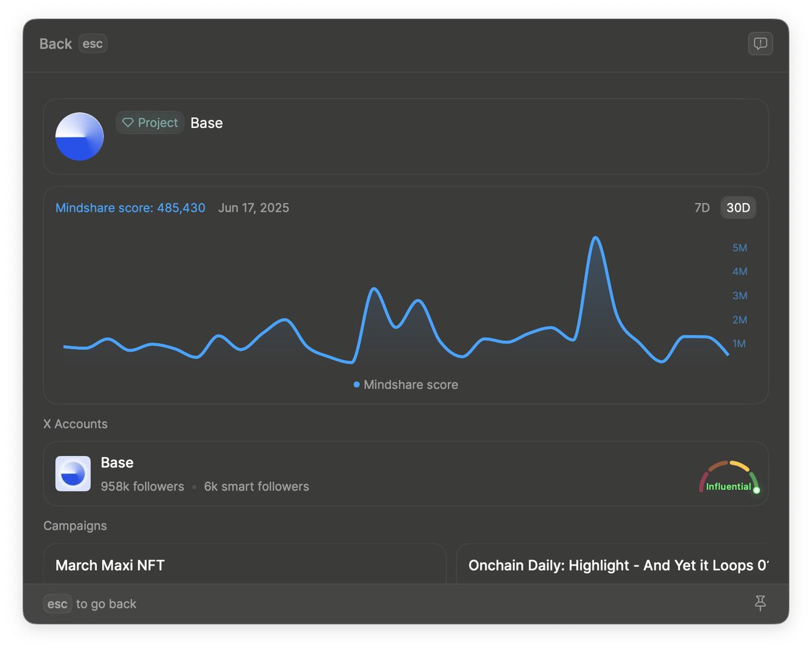Click the Influential gauge indicator
Screen dimensions: 812x651
pos(729,477)
